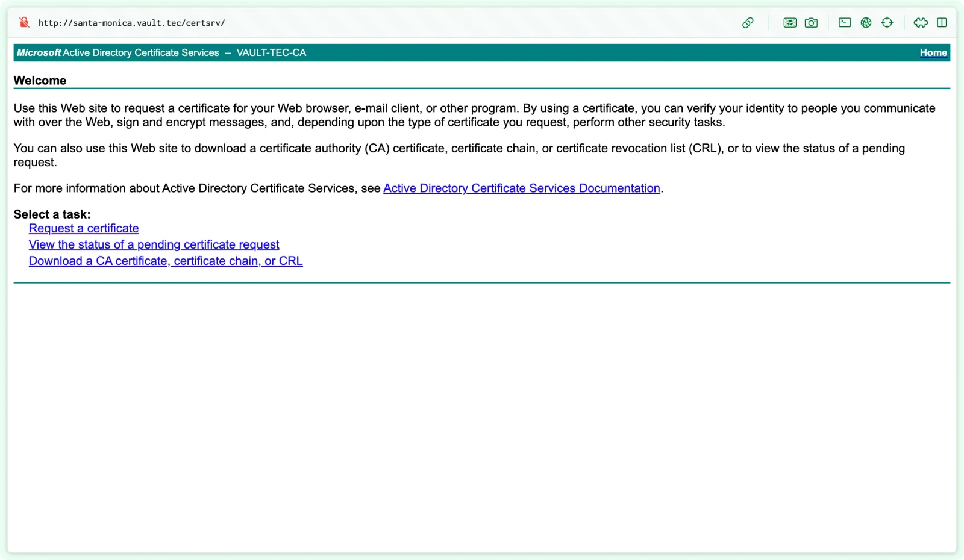This screenshot has width=964, height=560.
Task: Click the crosshair target icon
Action: [x=887, y=23]
